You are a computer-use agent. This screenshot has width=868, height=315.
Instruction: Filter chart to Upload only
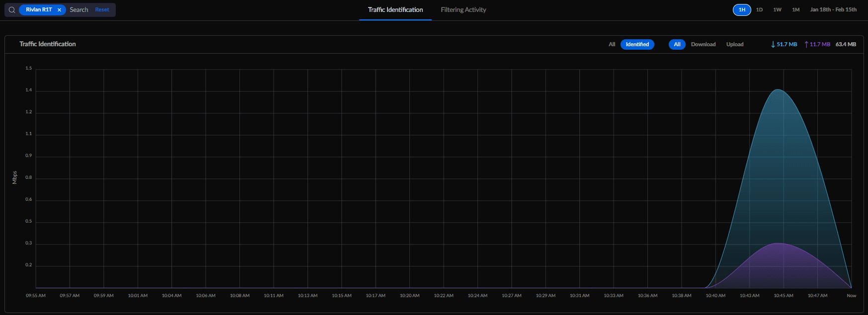pyautogui.click(x=735, y=44)
